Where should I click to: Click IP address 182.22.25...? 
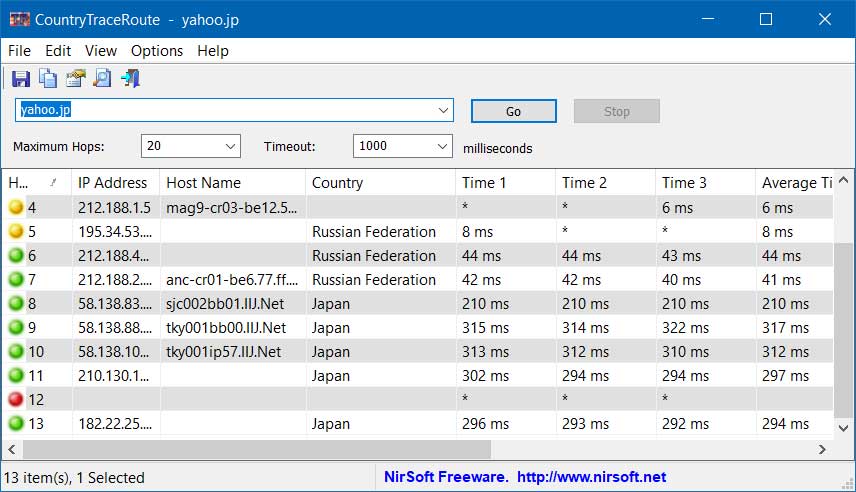click(115, 424)
